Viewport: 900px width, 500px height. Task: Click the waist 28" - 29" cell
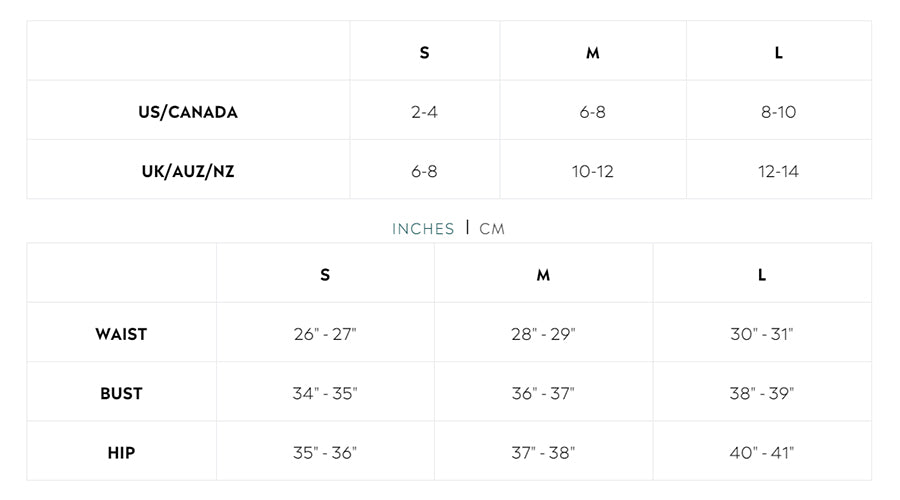pyautogui.click(x=543, y=334)
